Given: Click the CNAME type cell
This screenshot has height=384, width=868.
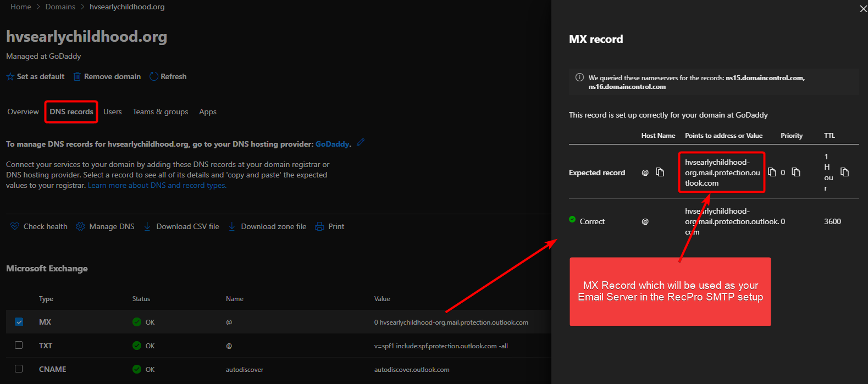Looking at the screenshot, I should pos(53,369).
